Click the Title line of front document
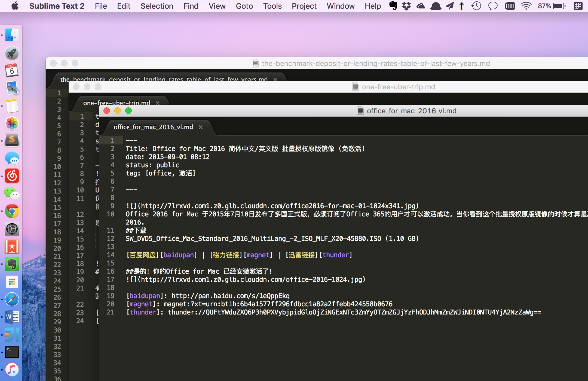The height and width of the screenshot is (381, 588). [x=245, y=149]
